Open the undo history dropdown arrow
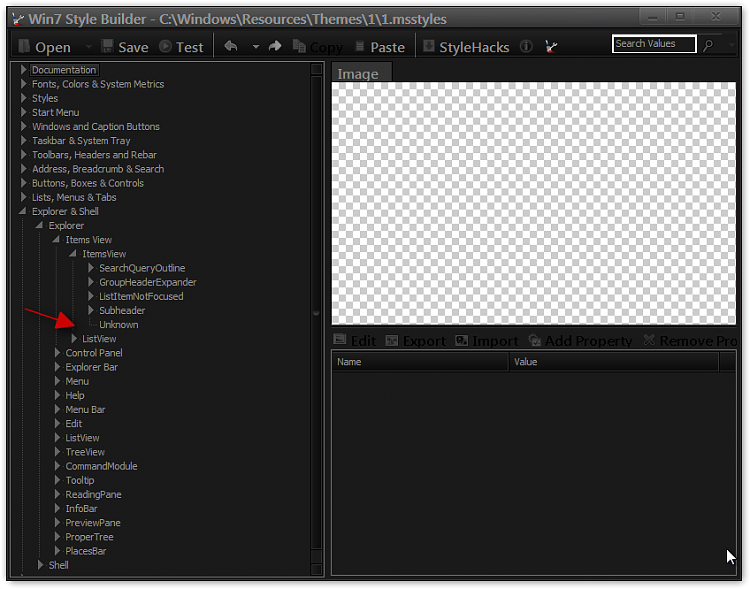 tap(256, 46)
